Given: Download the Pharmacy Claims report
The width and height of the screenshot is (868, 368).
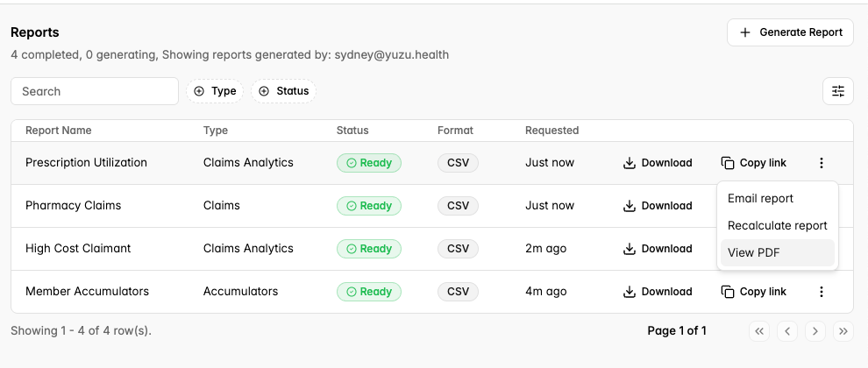Looking at the screenshot, I should click(x=658, y=206).
